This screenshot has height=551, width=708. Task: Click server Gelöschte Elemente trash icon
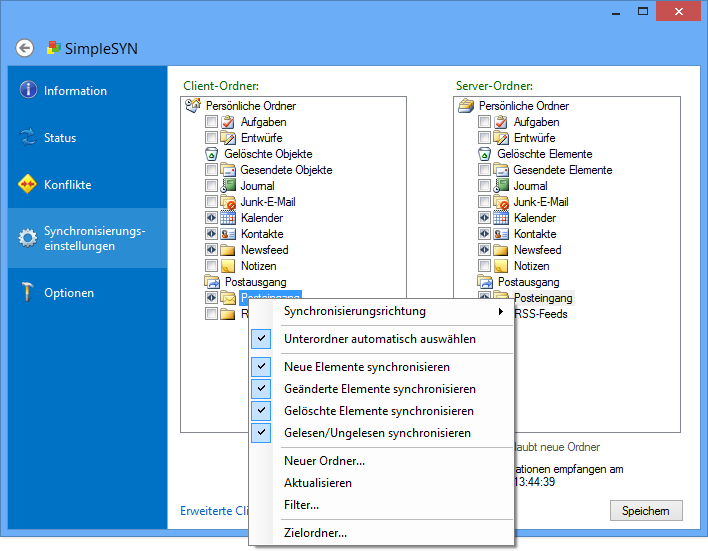tap(484, 154)
